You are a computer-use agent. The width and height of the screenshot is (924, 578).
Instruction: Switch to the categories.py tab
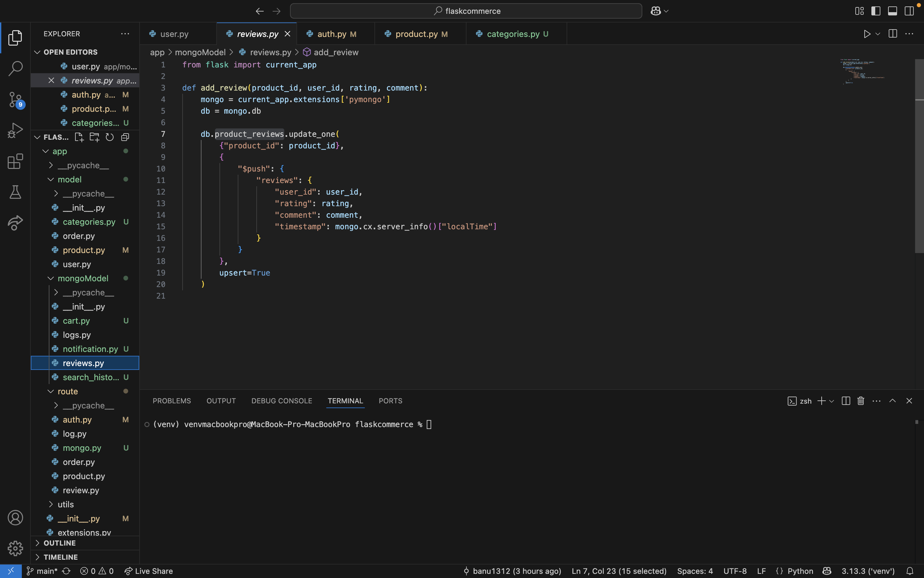pos(516,34)
